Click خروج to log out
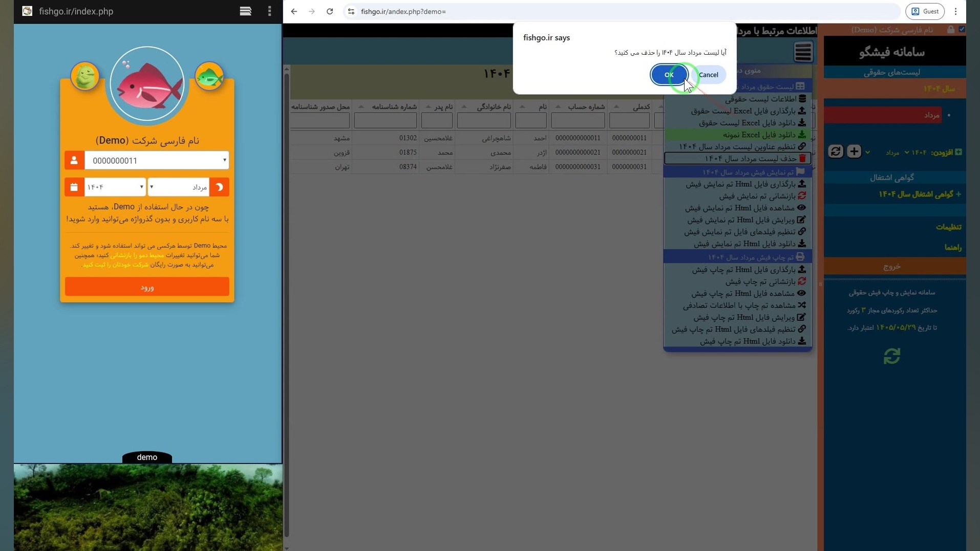This screenshot has width=980, height=551. (x=892, y=267)
